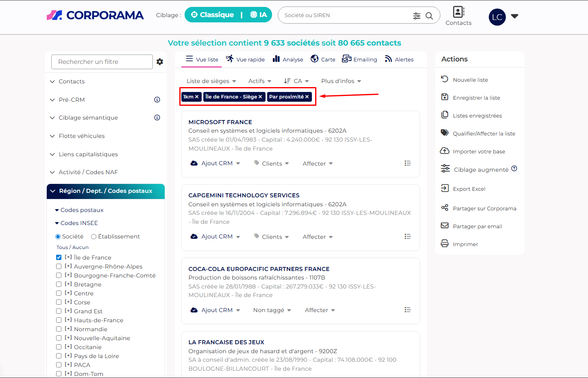Image resolution: width=588 pixels, height=378 pixels.
Task: Click Enregistrer la liste action
Action: 476,98
